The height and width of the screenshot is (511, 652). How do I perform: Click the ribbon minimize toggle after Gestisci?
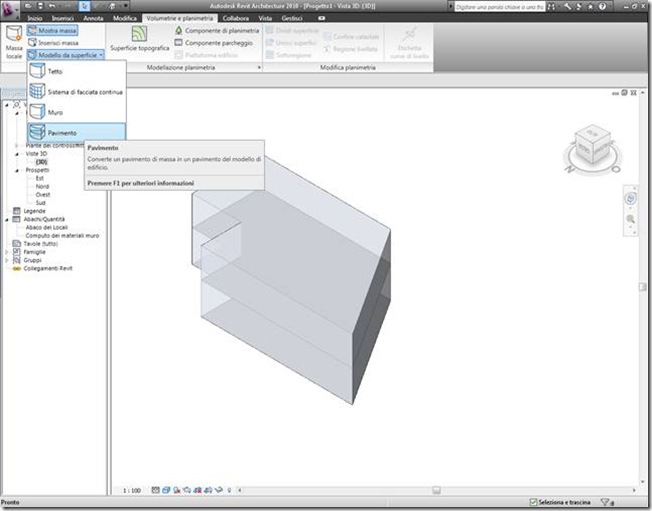coord(321,18)
